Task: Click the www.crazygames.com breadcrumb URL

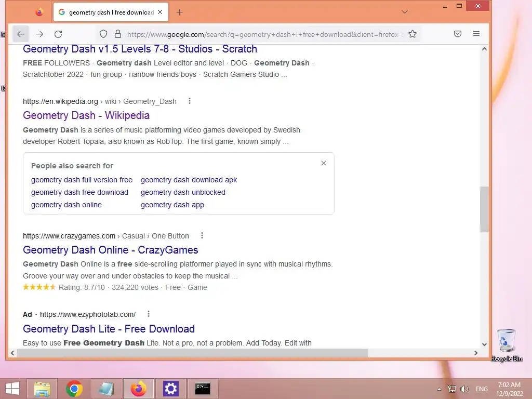Action: (69, 236)
